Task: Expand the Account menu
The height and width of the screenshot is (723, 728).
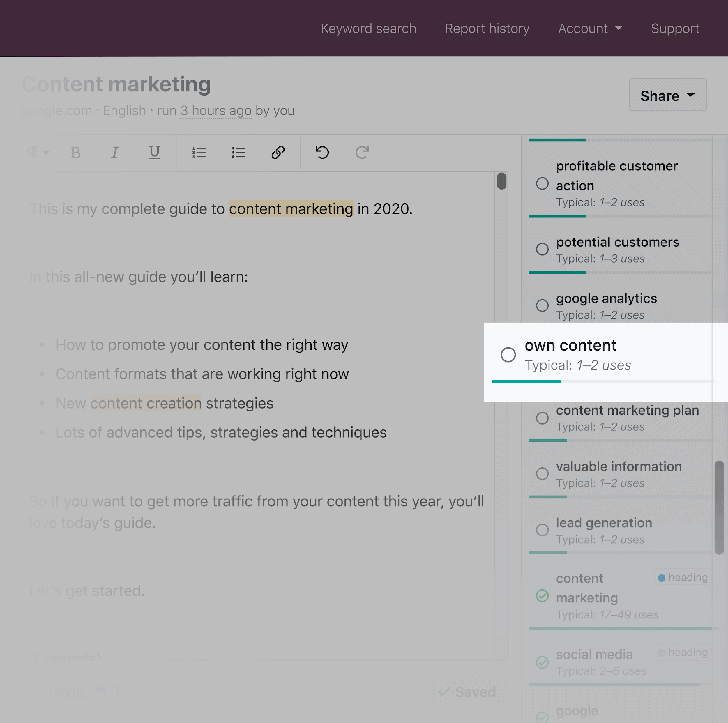Action: click(590, 29)
